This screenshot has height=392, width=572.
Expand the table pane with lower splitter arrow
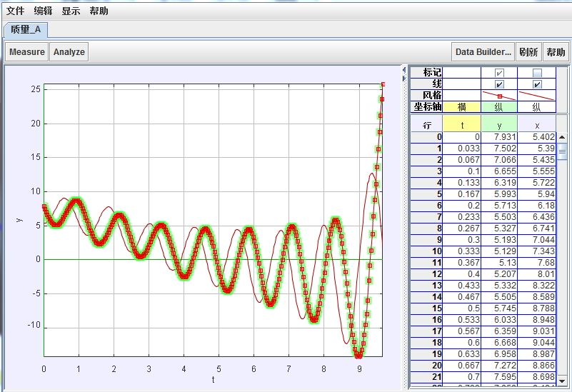(404, 78)
